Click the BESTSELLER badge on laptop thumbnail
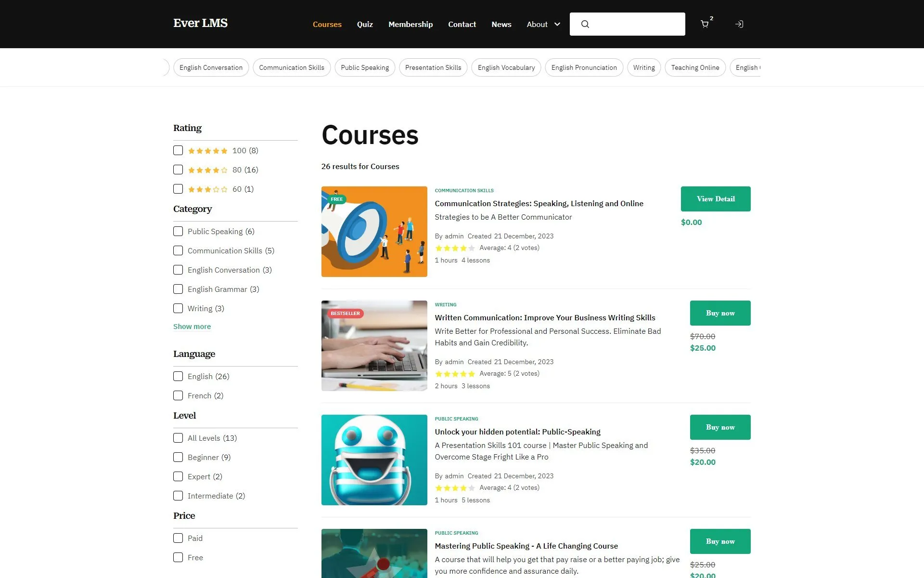The image size is (924, 578). coord(345,313)
